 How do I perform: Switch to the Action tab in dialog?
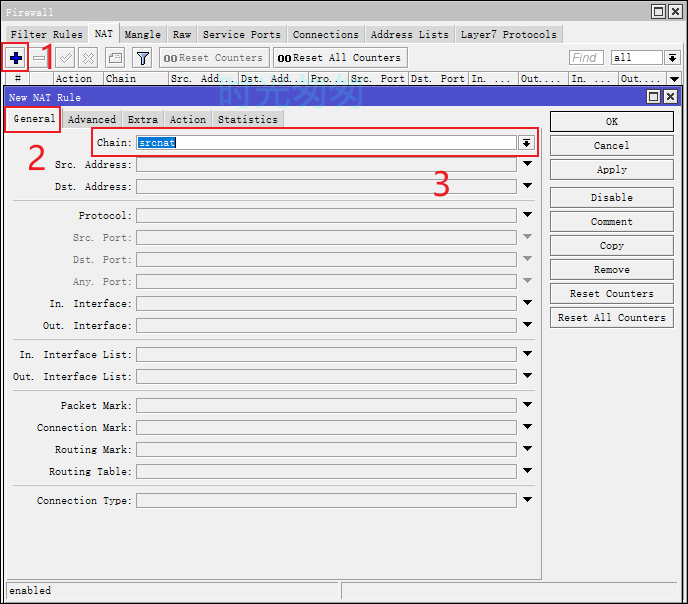(x=188, y=119)
